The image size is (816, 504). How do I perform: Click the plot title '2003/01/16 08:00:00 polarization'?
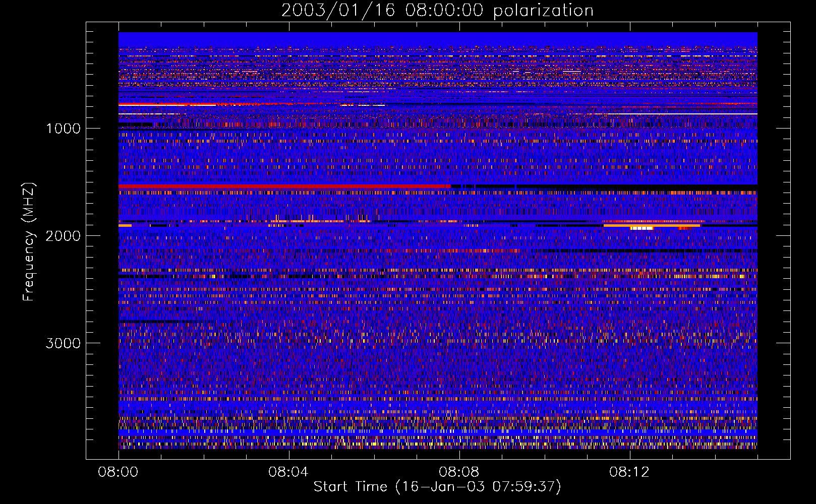[x=437, y=11]
